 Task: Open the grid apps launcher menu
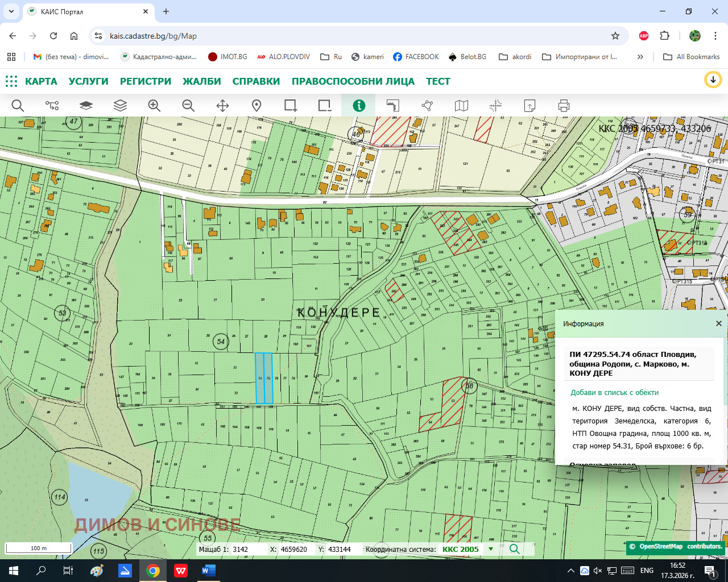point(11,81)
